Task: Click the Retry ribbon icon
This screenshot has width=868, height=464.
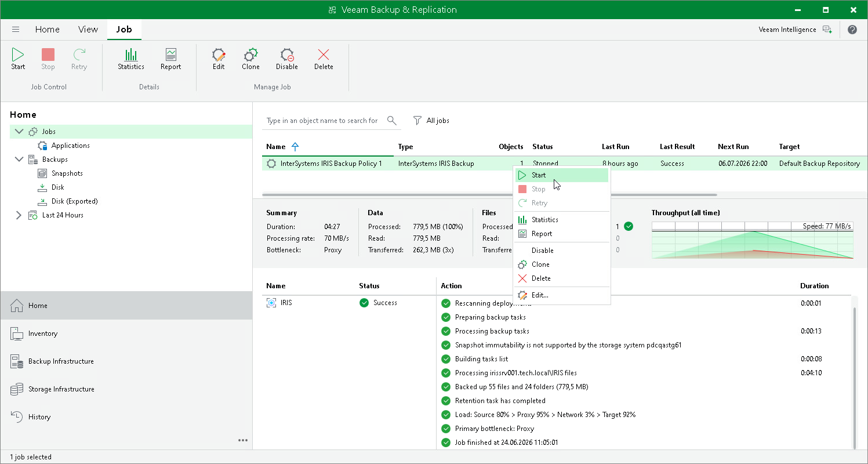Action: tap(79, 59)
